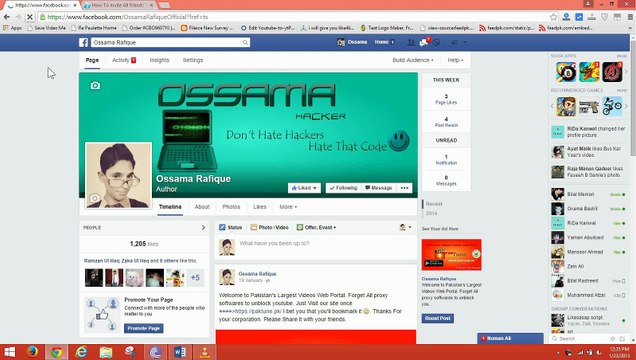The height and width of the screenshot is (360, 636).
Task: Open the post-as identity dropdown in composer
Action: tap(405, 227)
